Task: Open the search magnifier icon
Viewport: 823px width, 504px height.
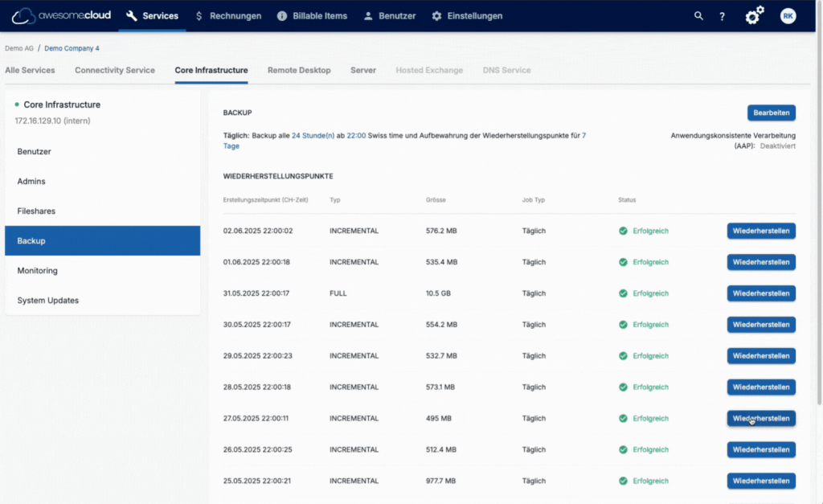Action: (698, 16)
